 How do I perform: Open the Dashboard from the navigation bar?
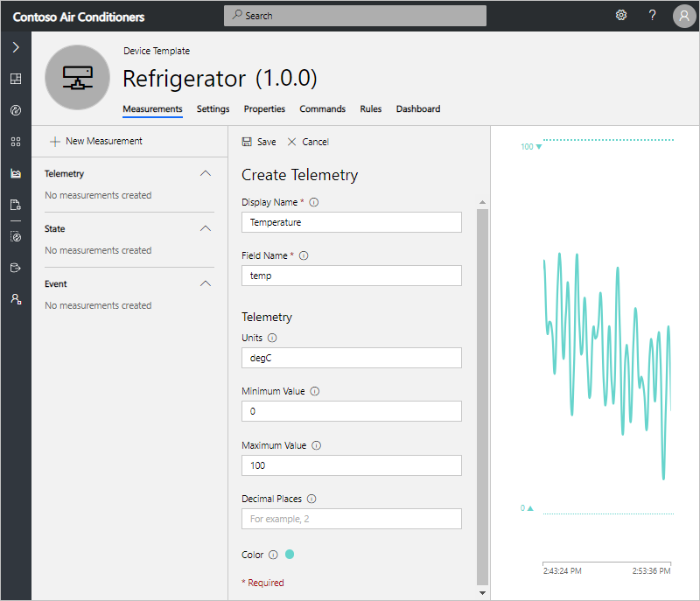click(15, 79)
